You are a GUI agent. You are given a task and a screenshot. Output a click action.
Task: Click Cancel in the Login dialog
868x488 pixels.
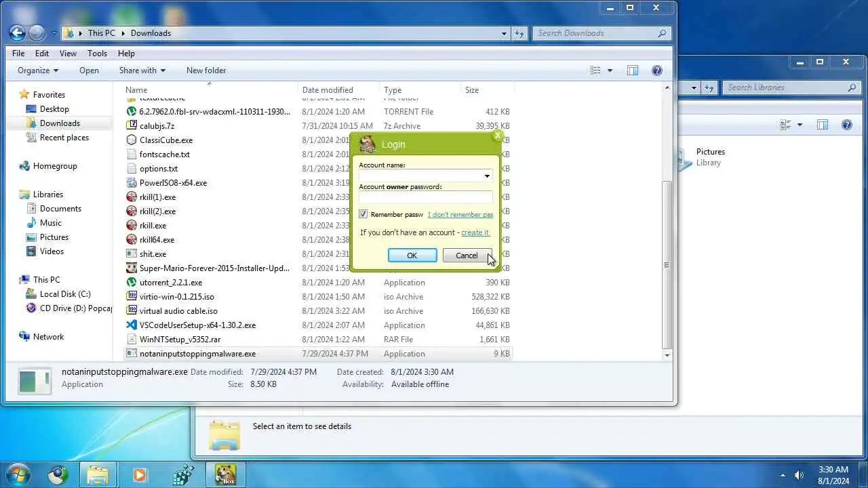[467, 256]
